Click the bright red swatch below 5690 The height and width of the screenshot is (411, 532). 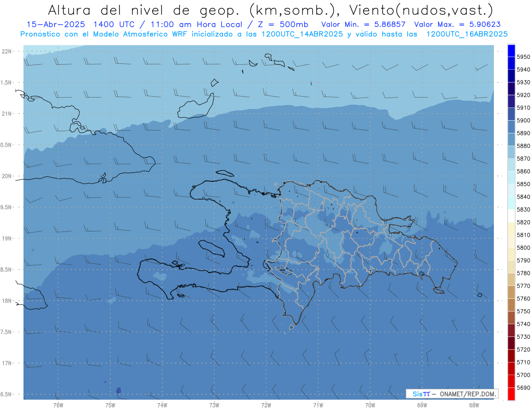click(x=511, y=394)
